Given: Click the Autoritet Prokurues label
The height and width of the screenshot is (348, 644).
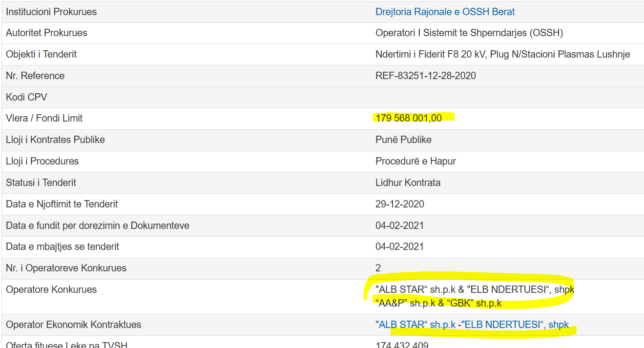Looking at the screenshot, I should click(46, 33).
